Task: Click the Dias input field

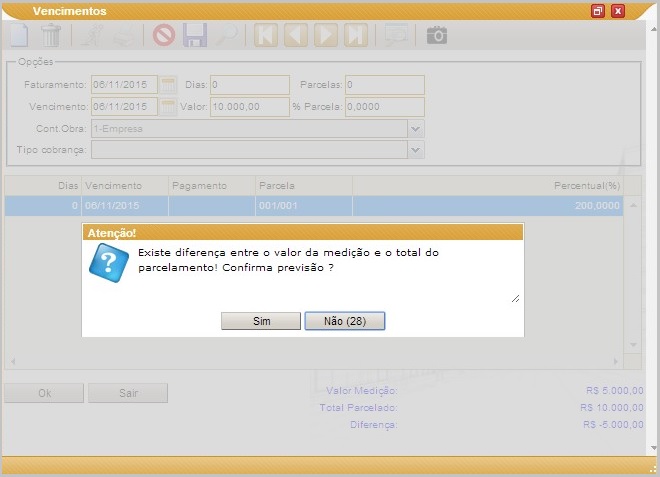Action: click(250, 85)
